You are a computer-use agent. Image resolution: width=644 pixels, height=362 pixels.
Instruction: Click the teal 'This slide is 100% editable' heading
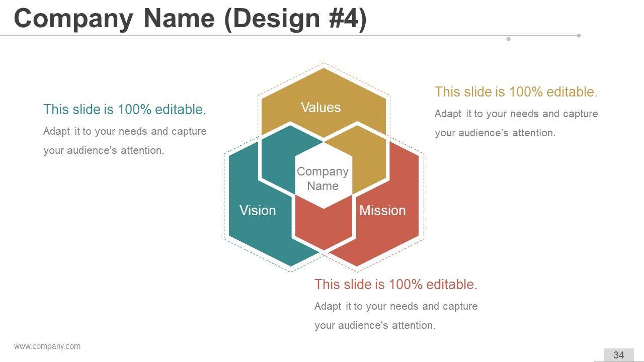point(125,110)
